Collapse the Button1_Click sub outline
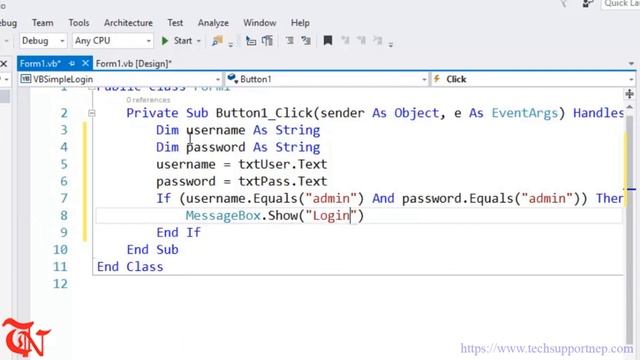640x360 pixels. [x=91, y=113]
